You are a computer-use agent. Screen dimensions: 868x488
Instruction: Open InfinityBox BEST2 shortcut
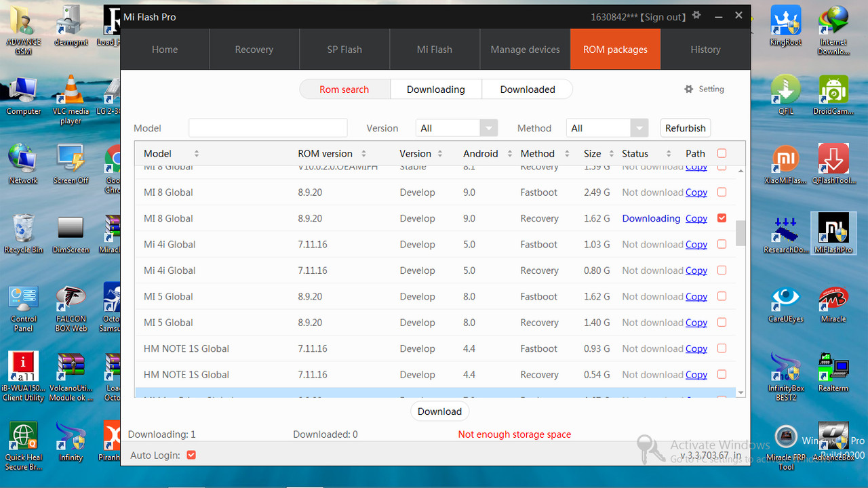pos(786,377)
